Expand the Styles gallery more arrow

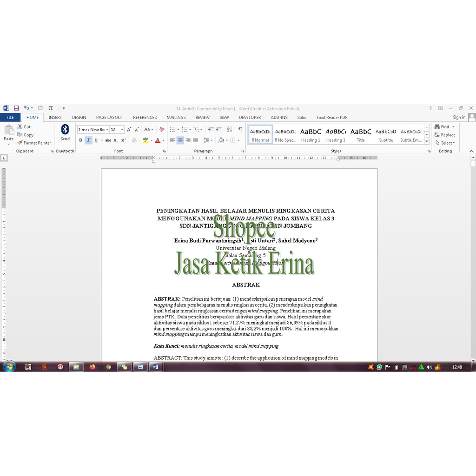427,141
